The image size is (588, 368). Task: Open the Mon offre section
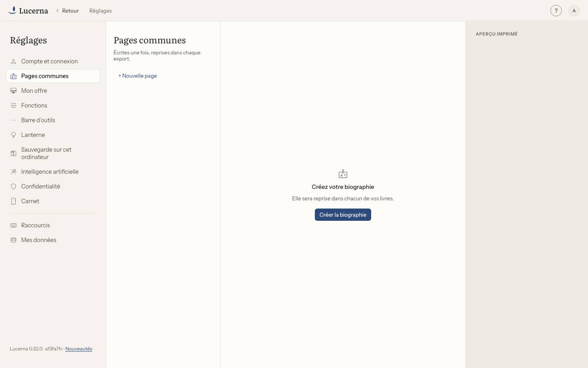coord(53,91)
